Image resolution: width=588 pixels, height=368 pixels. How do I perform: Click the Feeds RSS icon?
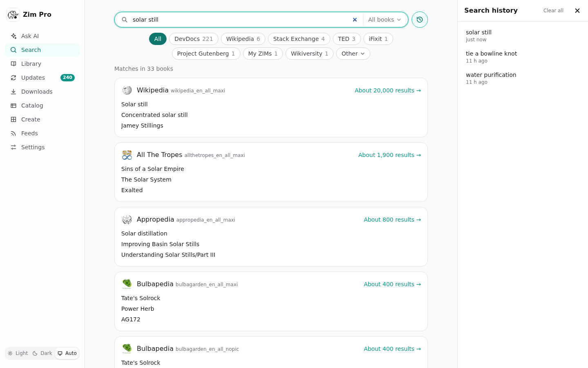[x=13, y=133]
